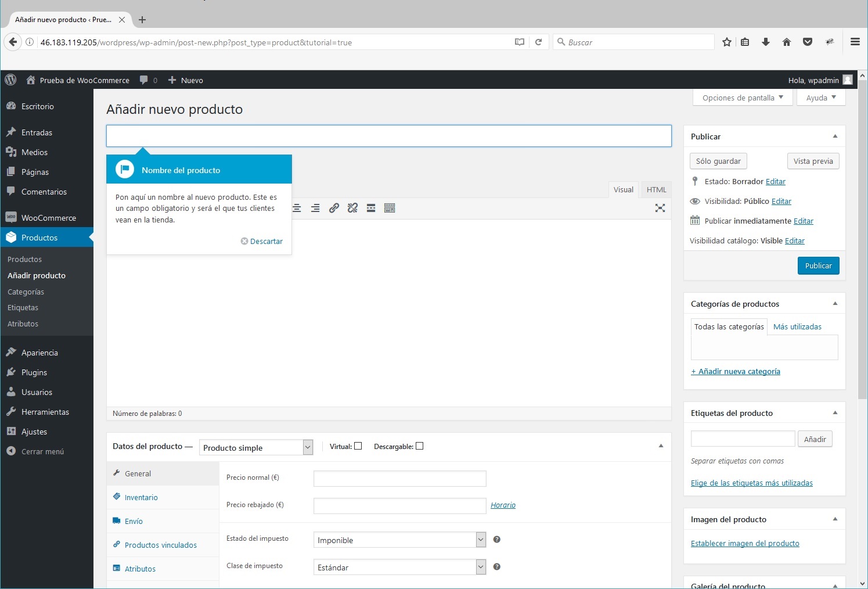Open the product type dropdown 'Producto simple'
This screenshot has height=589, width=868.
256,447
